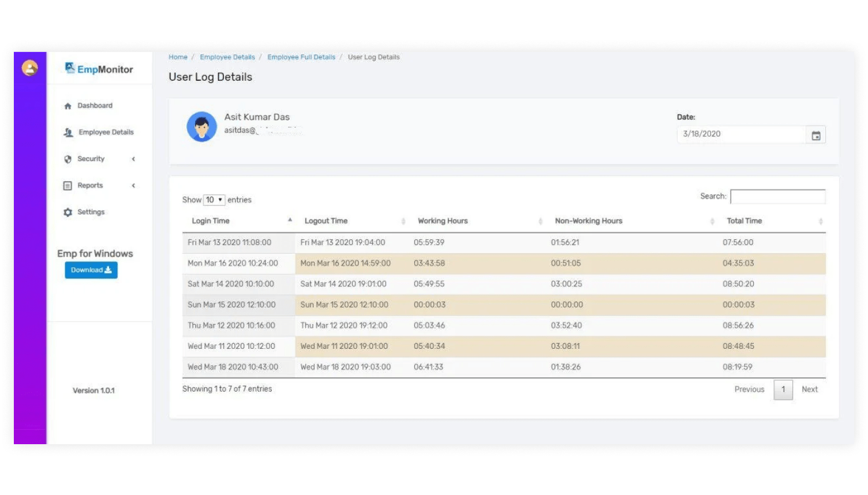868x495 pixels.
Task: Toggle Login Time column sorting
Action: pyautogui.click(x=290, y=220)
